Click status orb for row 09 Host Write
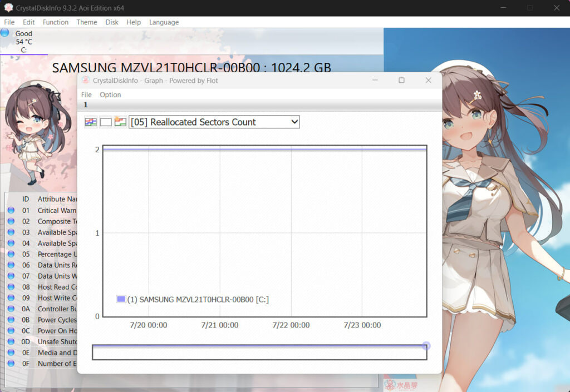The image size is (570, 392). coord(11,297)
